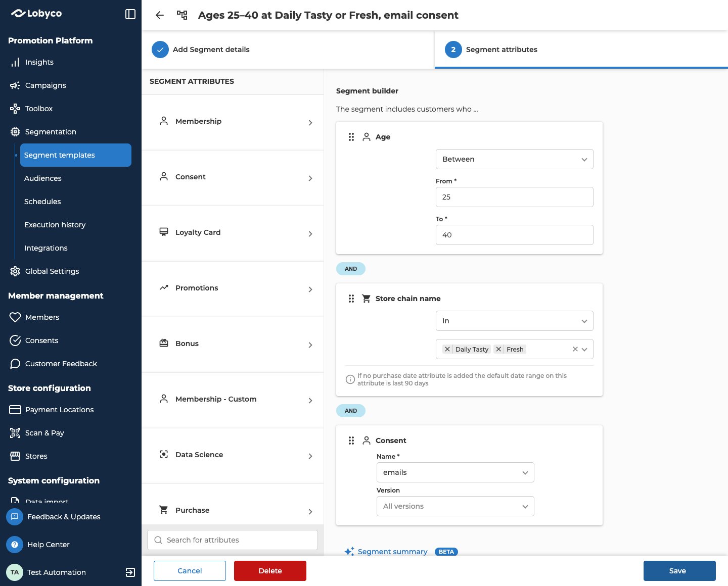The width and height of the screenshot is (728, 586).
Task: Open the Consent Name emails dropdown
Action: 456,472
